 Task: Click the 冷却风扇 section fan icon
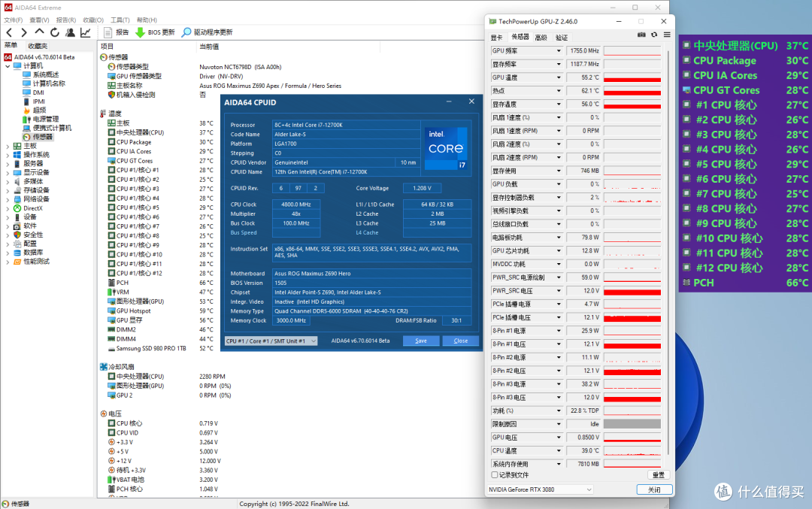[x=104, y=367]
